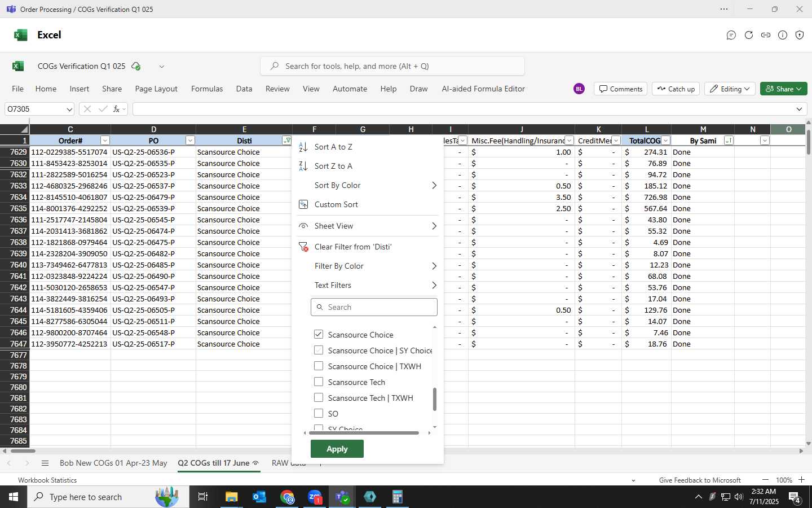
Task: Open Outlook from the taskbar
Action: pos(259,497)
